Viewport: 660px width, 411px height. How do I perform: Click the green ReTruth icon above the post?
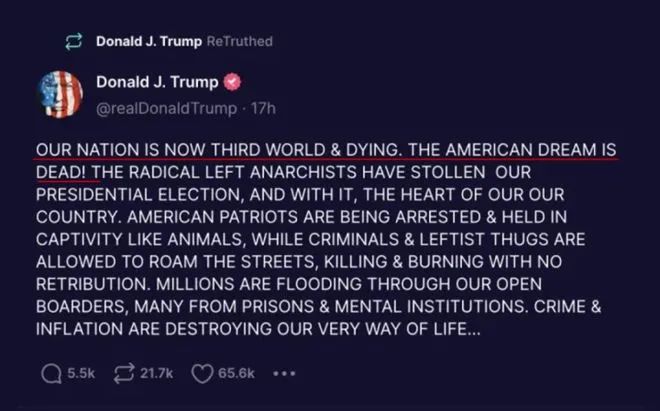[x=71, y=42]
